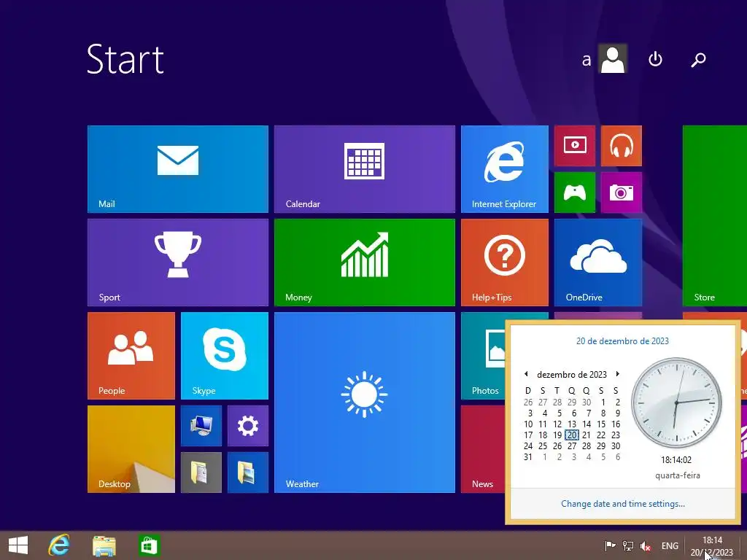Go to previous month in calendar

(526, 374)
